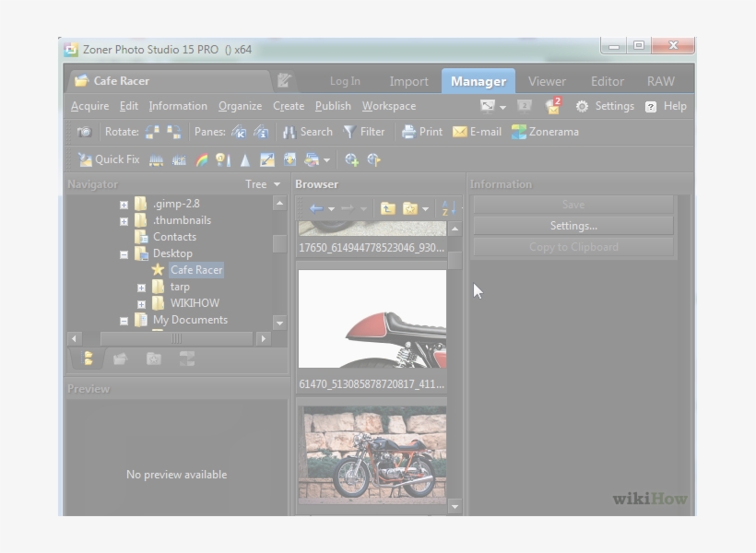Launch the Search tool
The height and width of the screenshot is (553, 756).
pos(310,131)
